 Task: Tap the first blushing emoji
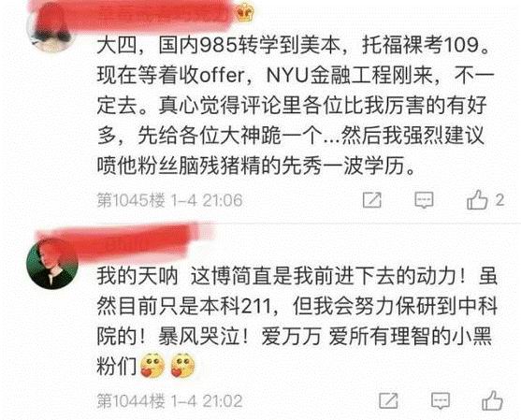[x=152, y=366]
